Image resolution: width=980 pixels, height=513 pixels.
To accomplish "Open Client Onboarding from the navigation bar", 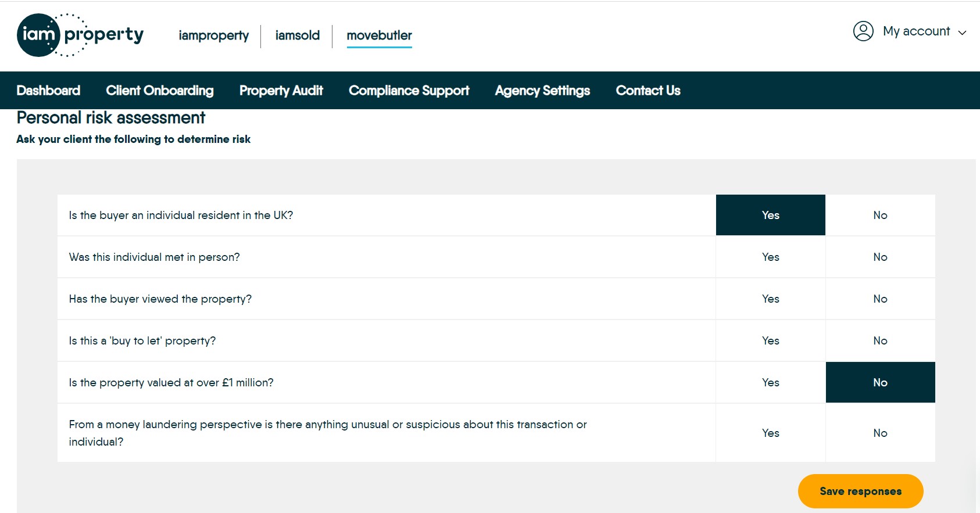I will click(159, 91).
